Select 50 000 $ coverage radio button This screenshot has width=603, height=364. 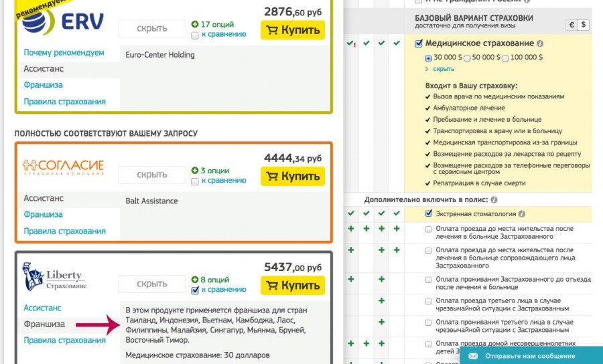[x=467, y=58]
